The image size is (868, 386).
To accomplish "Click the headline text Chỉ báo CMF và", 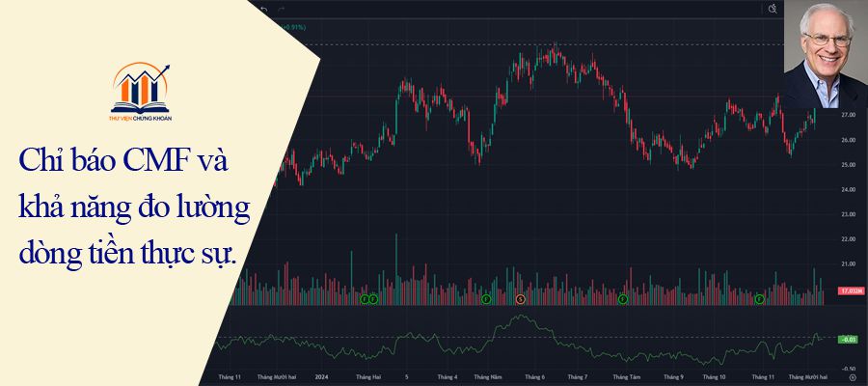I will click(123, 161).
